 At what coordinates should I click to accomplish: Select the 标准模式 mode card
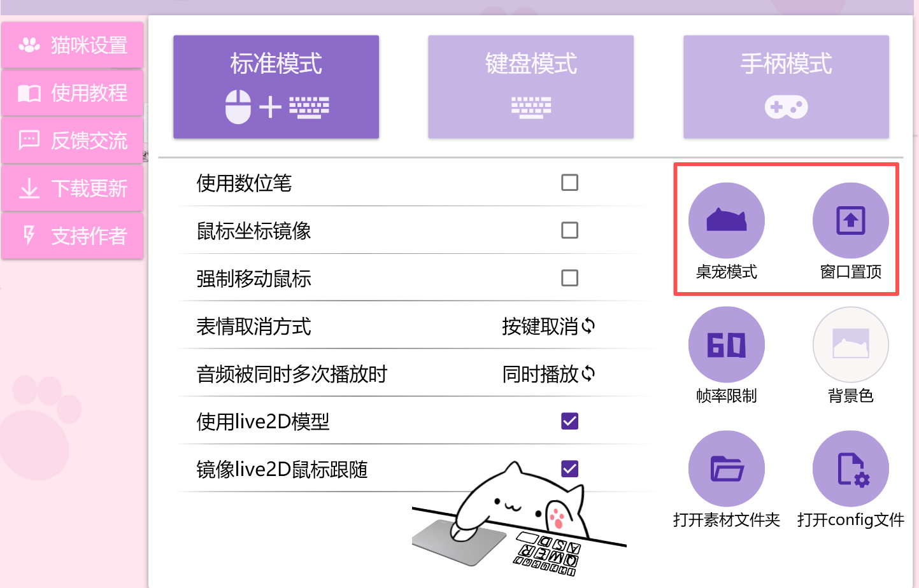point(276,87)
